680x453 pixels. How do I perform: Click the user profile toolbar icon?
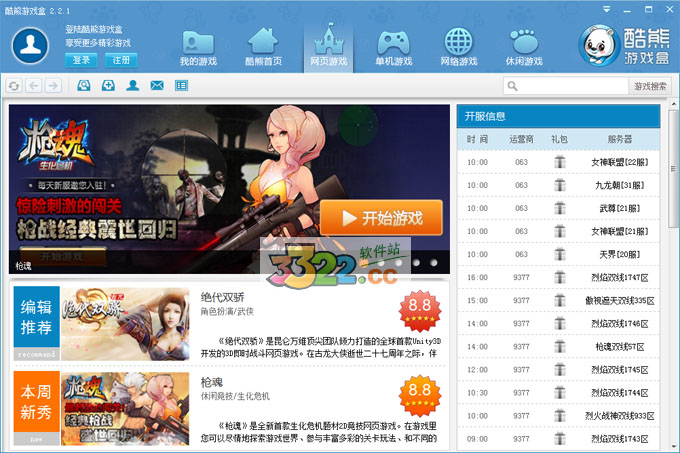[x=133, y=85]
